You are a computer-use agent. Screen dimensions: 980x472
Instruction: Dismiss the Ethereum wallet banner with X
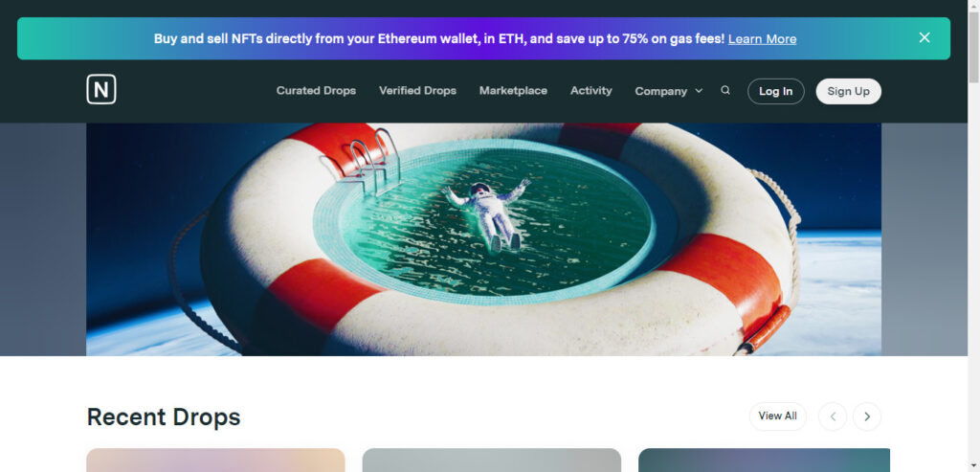(x=924, y=37)
